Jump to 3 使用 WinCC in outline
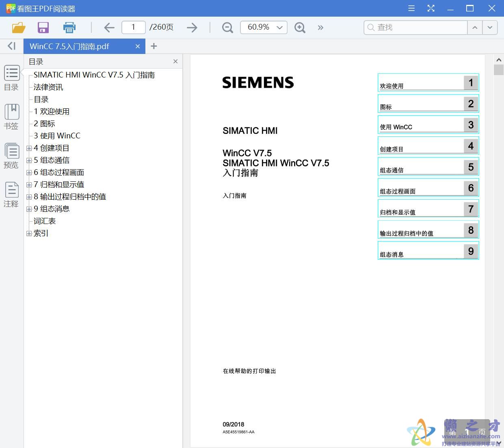This screenshot has height=448, width=504. 57,136
